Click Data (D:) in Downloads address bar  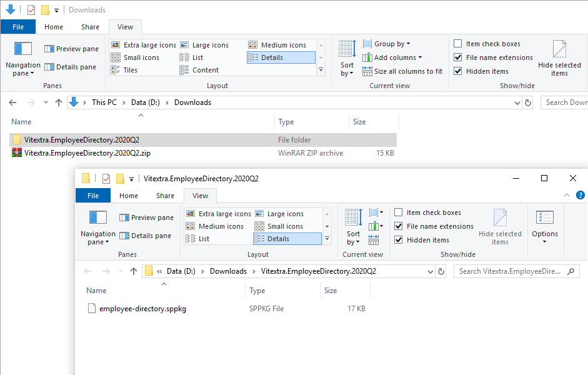[x=146, y=102]
